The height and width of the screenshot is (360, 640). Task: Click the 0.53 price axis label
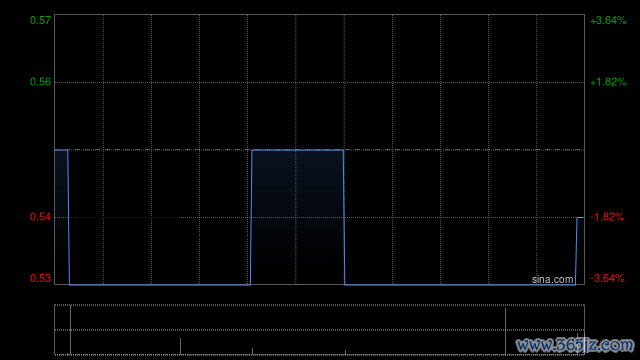point(40,278)
